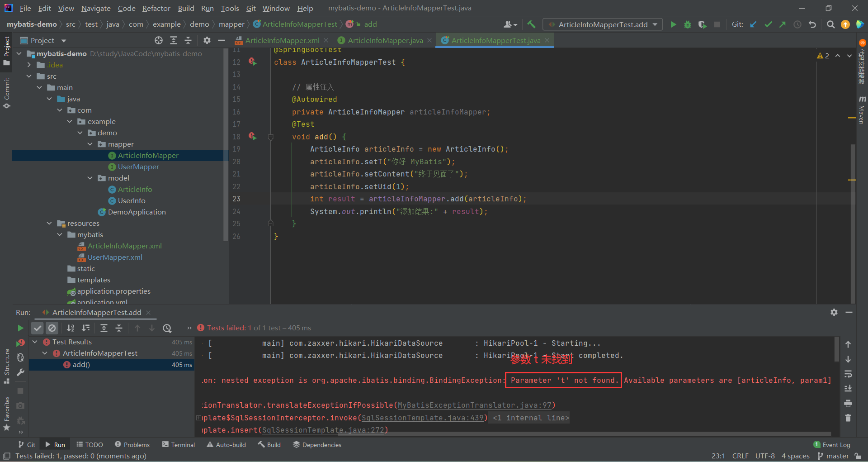Click the editor vertical scrollbar

pos(853,224)
